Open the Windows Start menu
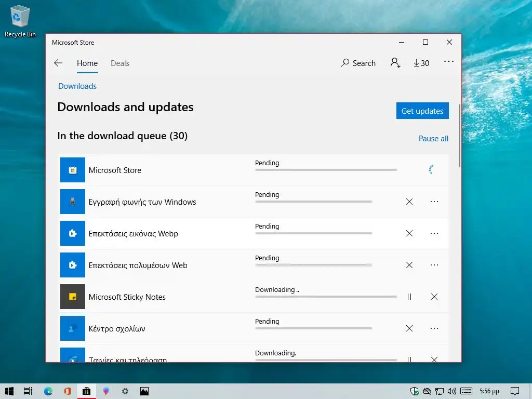Viewport: 532px width, 399px height. pyautogui.click(x=9, y=391)
